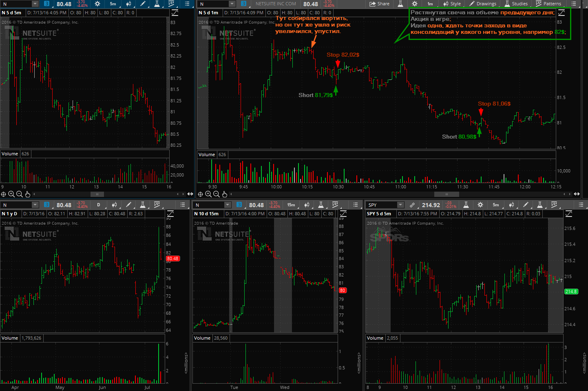Toggle price scale icon in N 5d 1m chart
This screenshot has height=391, width=588.
click(x=561, y=13)
